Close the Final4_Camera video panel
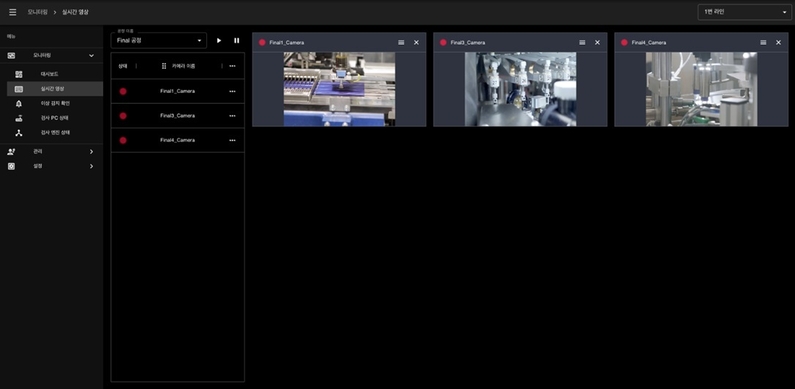The height and width of the screenshot is (389, 795). pos(778,43)
